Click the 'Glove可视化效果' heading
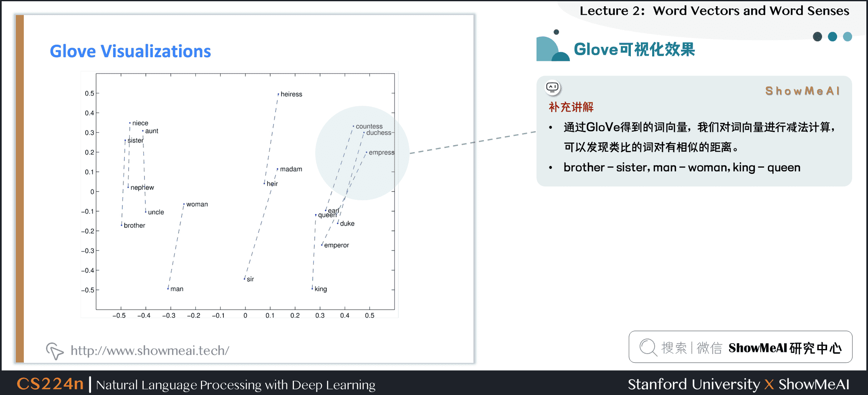868x395 pixels. (634, 49)
